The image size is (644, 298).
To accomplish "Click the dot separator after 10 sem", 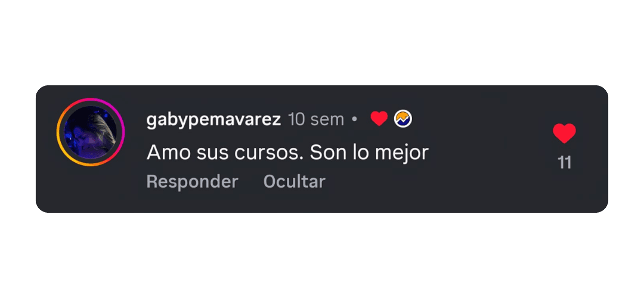I will [355, 120].
